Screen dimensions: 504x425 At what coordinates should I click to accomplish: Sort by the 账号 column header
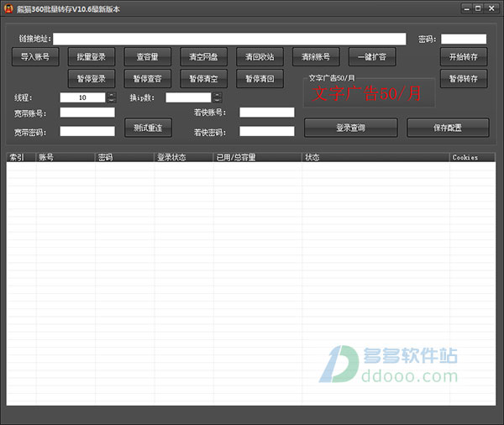pyautogui.click(x=66, y=157)
